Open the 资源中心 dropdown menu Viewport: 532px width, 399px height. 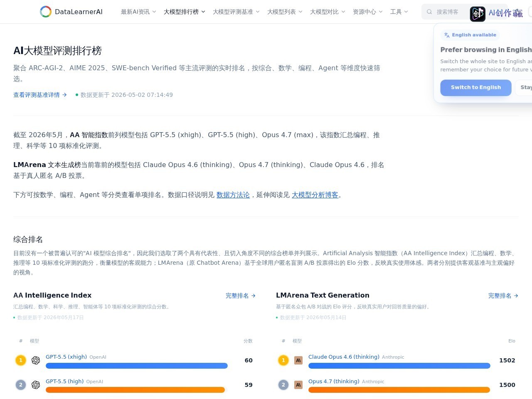pyautogui.click(x=367, y=12)
